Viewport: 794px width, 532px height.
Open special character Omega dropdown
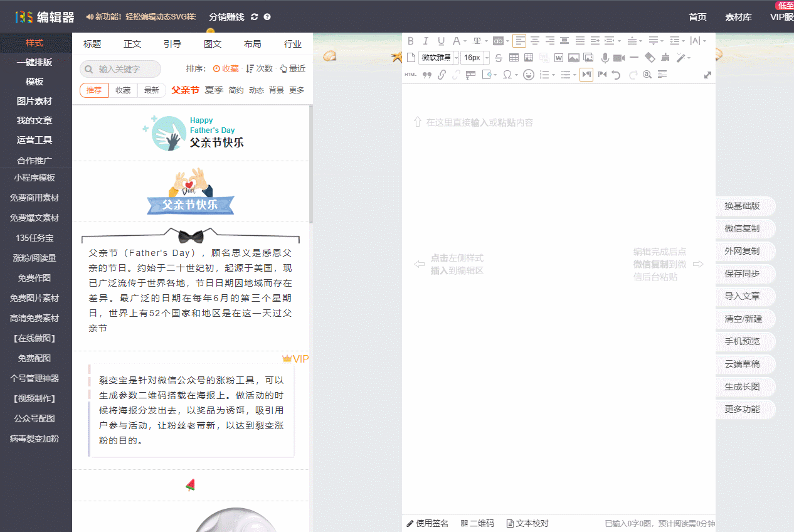[517, 75]
